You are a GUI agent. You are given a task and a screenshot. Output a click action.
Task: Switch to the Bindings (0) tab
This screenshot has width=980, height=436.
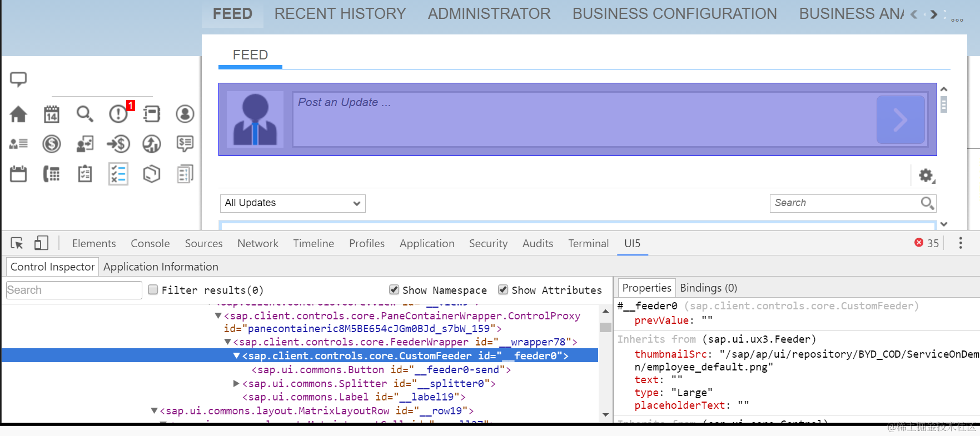708,288
